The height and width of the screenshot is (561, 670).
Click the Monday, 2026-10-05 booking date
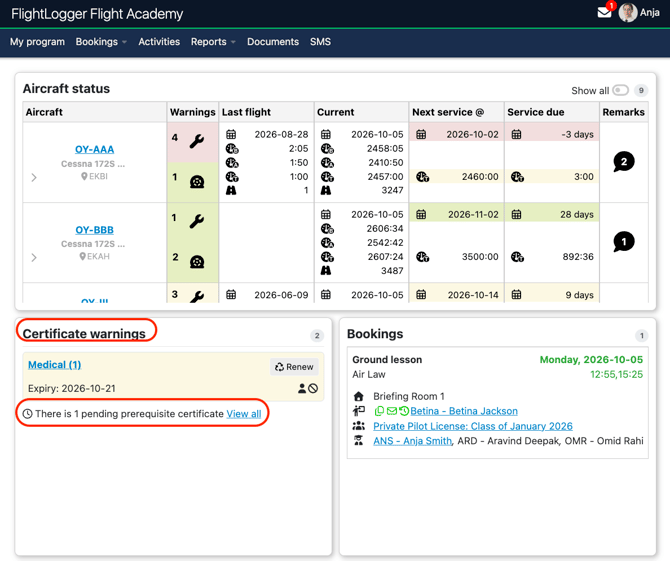[x=591, y=359]
